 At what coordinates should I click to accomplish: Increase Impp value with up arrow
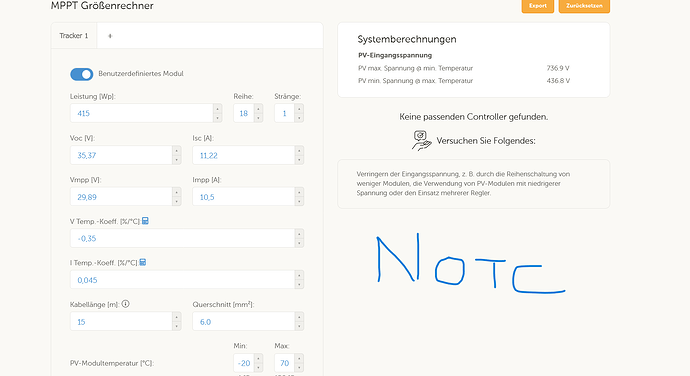(x=299, y=192)
